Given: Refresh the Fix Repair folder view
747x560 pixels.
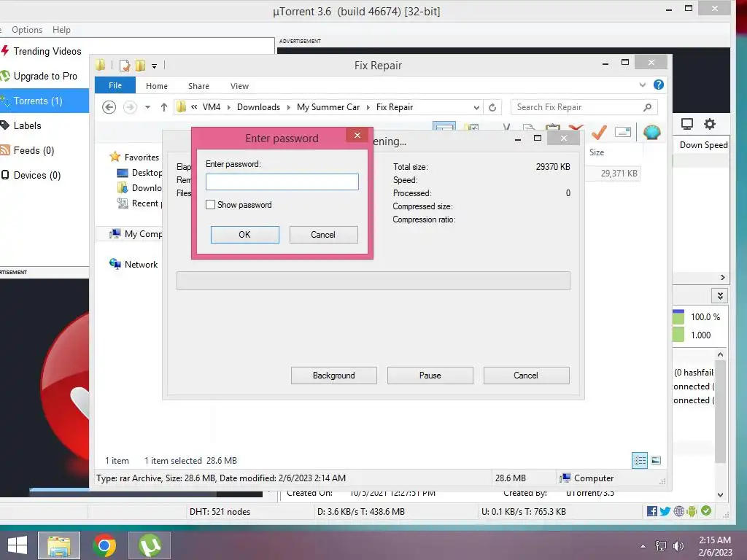Looking at the screenshot, I should (x=492, y=107).
